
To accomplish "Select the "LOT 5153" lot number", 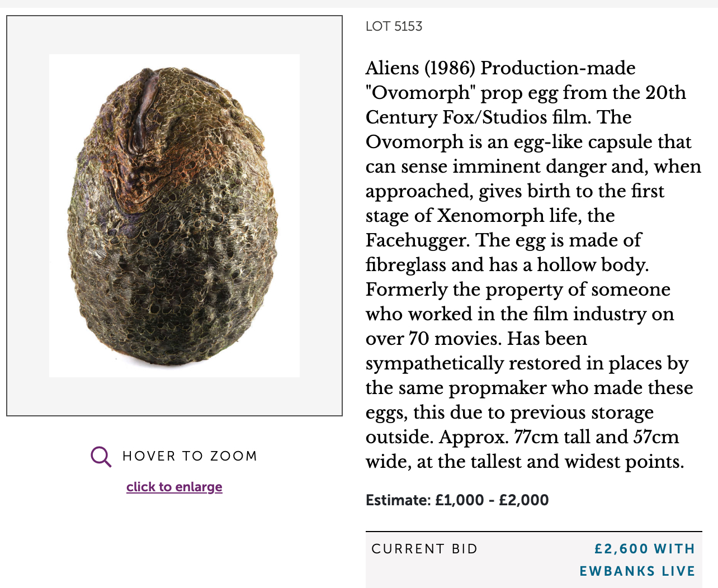I will tap(394, 26).
